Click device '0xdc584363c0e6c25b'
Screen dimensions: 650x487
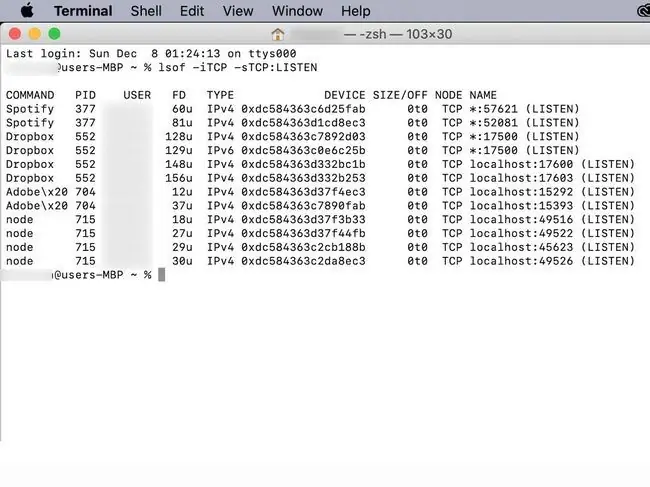pyautogui.click(x=303, y=150)
